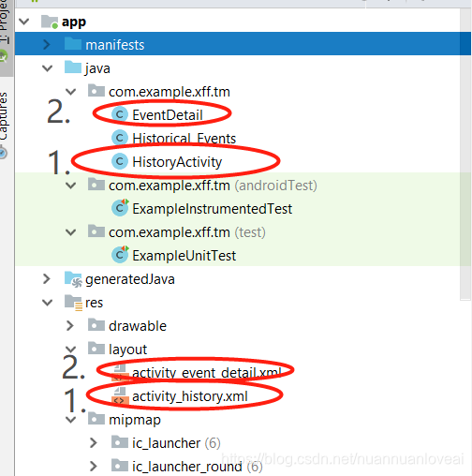The width and height of the screenshot is (472, 476).
Task: Collapse the layout folder arrow
Action: coord(71,349)
